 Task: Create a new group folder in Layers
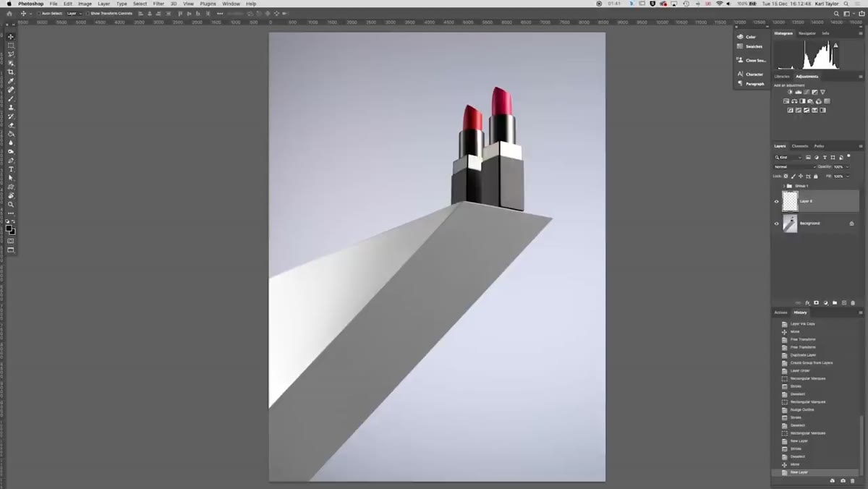click(x=835, y=303)
